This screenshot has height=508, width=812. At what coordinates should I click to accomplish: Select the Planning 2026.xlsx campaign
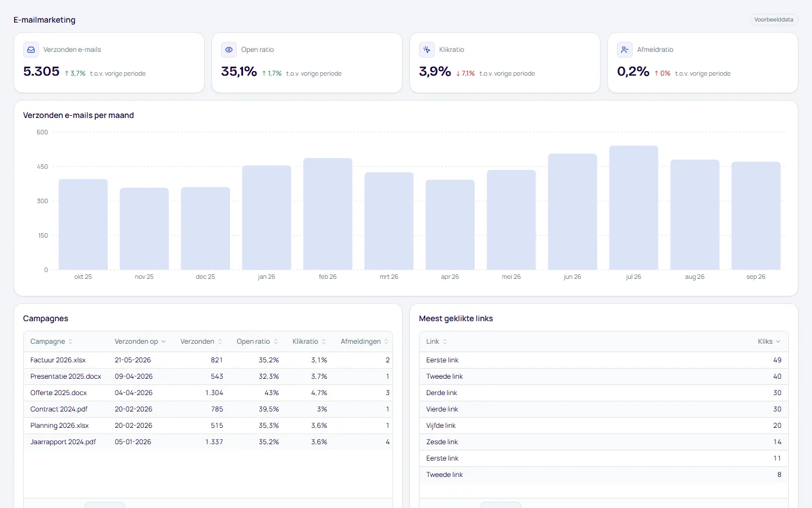[208, 426]
